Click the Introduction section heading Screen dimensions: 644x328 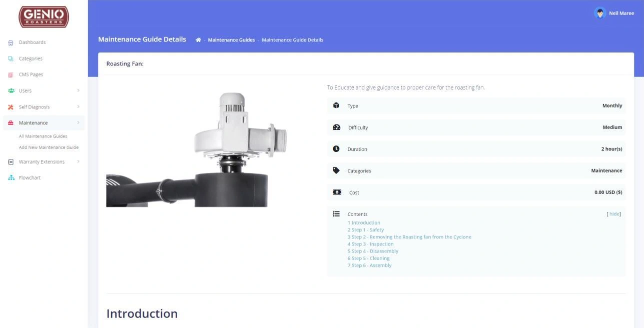pyautogui.click(x=142, y=313)
